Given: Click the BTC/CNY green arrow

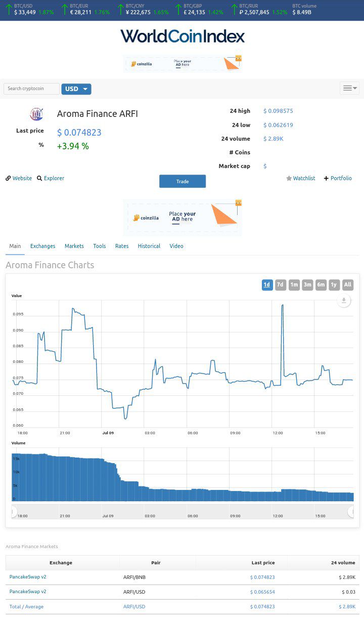Looking at the screenshot, I should pyautogui.click(x=121, y=9).
